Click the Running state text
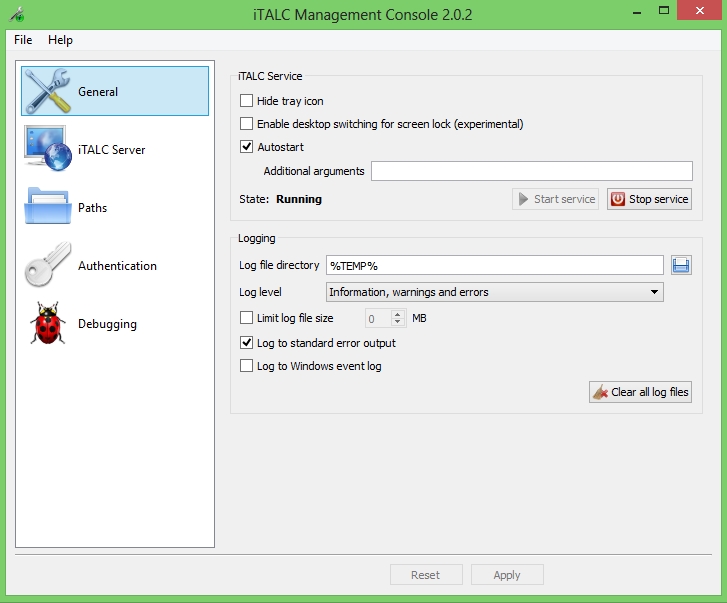 (x=299, y=199)
